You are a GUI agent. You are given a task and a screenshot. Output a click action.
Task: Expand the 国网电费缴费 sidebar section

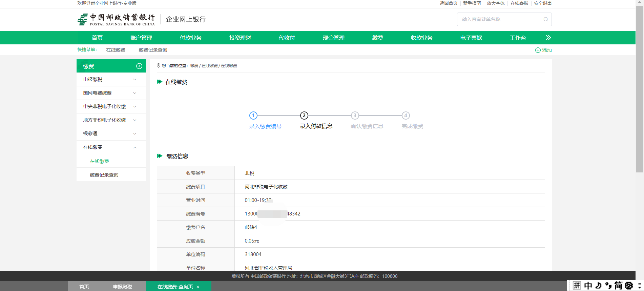[134, 93]
